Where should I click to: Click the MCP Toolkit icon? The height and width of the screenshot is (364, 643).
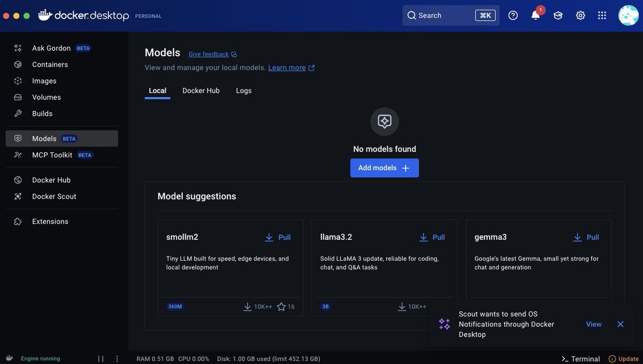pos(18,155)
